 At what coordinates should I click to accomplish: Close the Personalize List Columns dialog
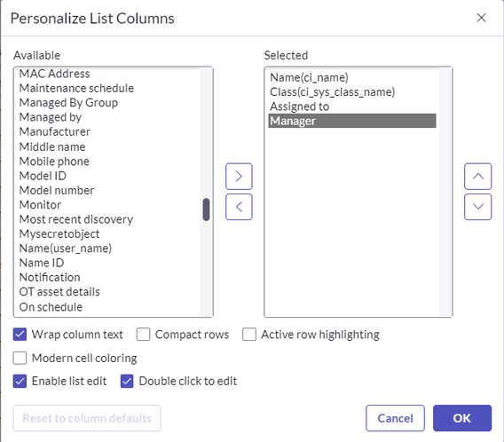pos(481,18)
